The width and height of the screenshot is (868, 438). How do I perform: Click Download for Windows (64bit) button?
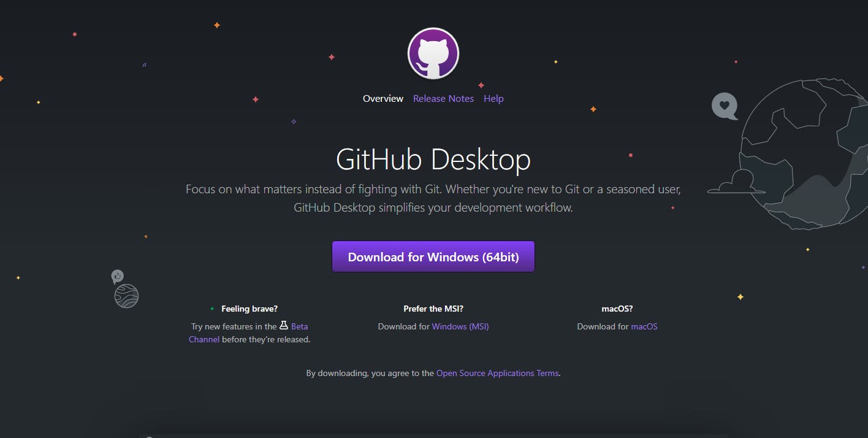click(x=433, y=256)
